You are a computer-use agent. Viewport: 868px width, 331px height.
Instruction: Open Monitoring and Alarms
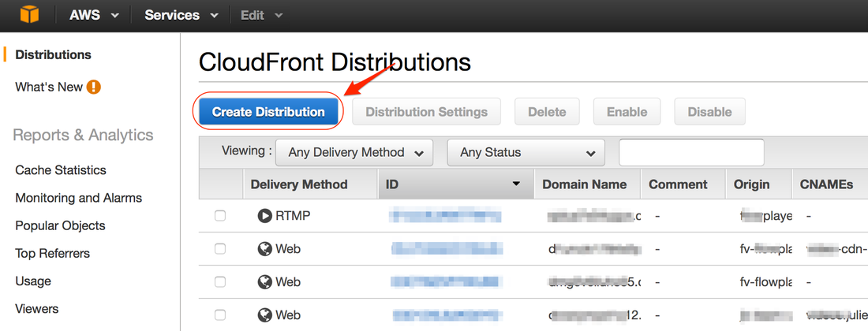[79, 198]
